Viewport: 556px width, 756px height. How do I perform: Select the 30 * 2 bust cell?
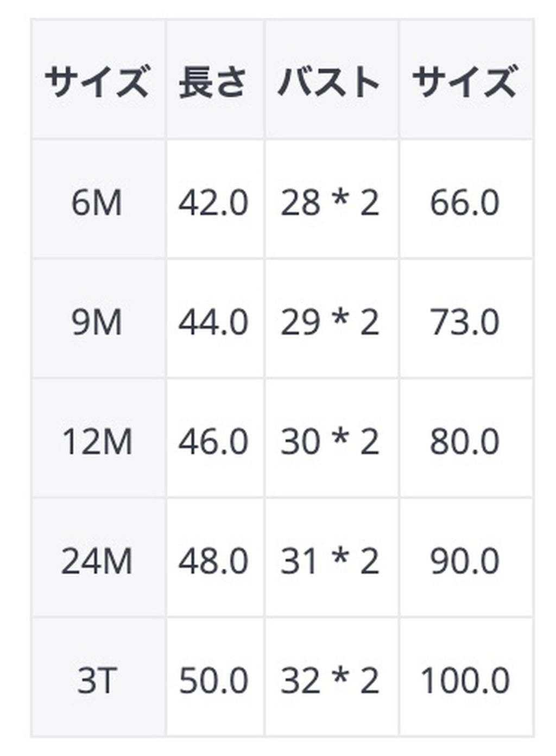tap(330, 441)
